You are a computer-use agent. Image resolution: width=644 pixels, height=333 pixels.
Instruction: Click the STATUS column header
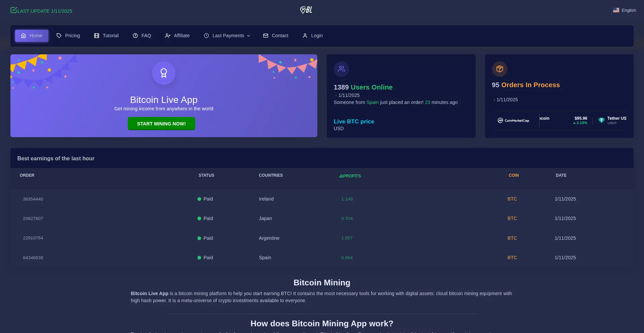pyautogui.click(x=206, y=175)
